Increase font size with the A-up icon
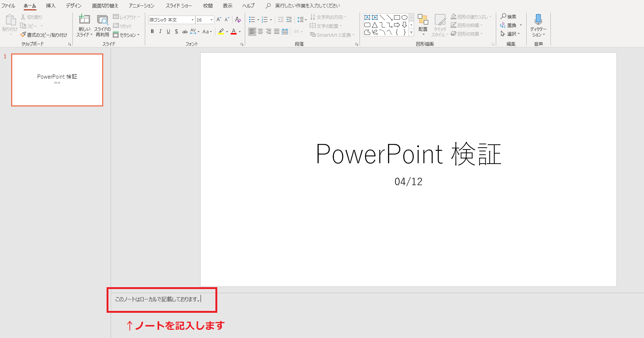The width and height of the screenshot is (644, 338). (x=219, y=20)
